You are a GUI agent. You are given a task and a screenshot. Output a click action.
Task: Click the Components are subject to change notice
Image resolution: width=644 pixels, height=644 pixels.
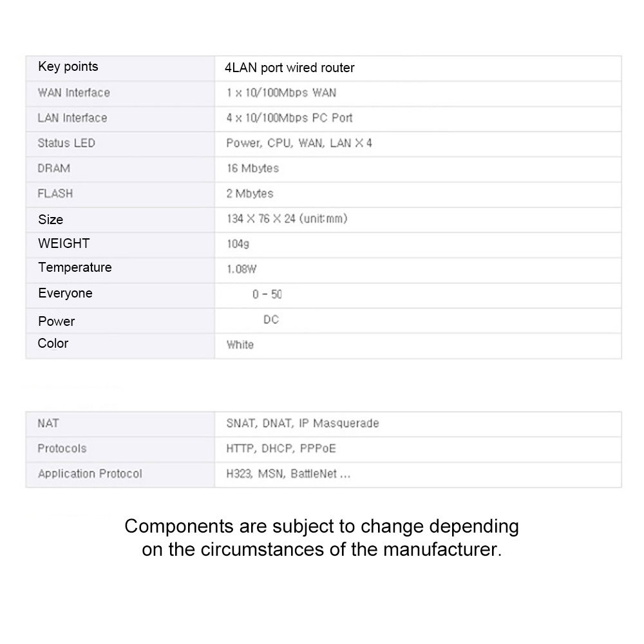pyautogui.click(x=321, y=538)
